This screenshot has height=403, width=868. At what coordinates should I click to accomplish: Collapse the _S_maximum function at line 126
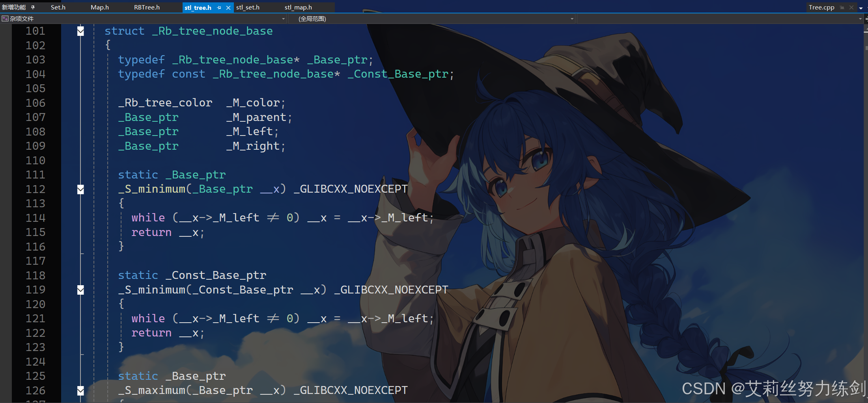(80, 391)
